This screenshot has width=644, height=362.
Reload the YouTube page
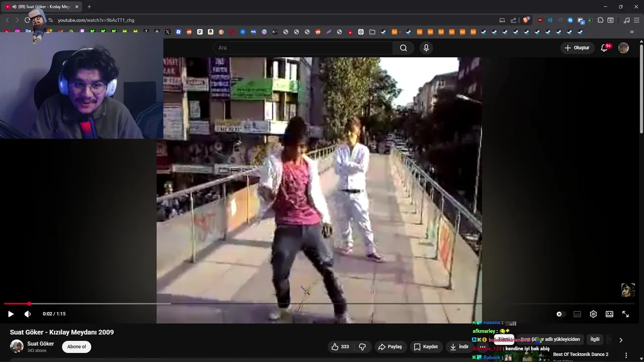click(27, 20)
